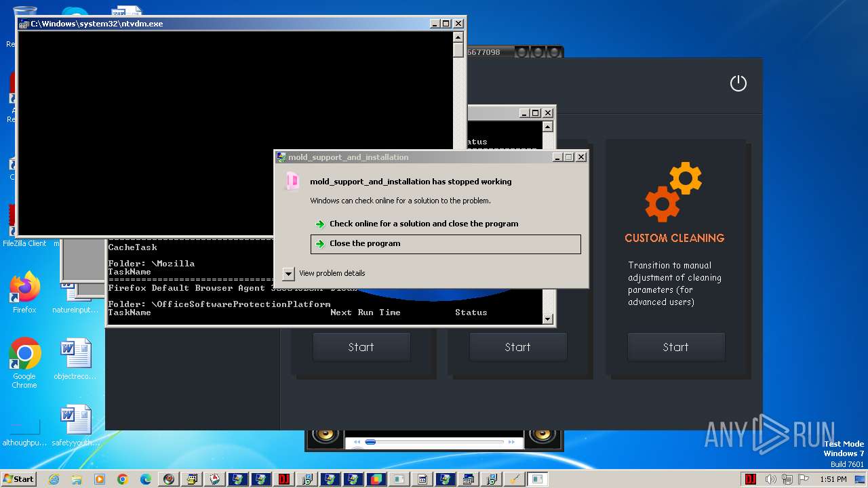Click the Start button under Custom Cleaning
This screenshot has width=868, height=488.
[675, 347]
